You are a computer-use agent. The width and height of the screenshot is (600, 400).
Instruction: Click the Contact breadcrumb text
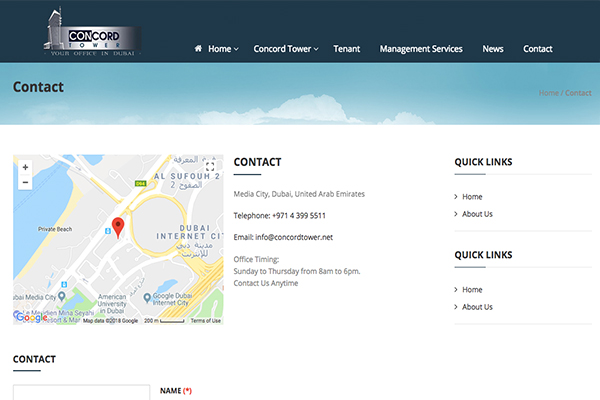(x=578, y=93)
